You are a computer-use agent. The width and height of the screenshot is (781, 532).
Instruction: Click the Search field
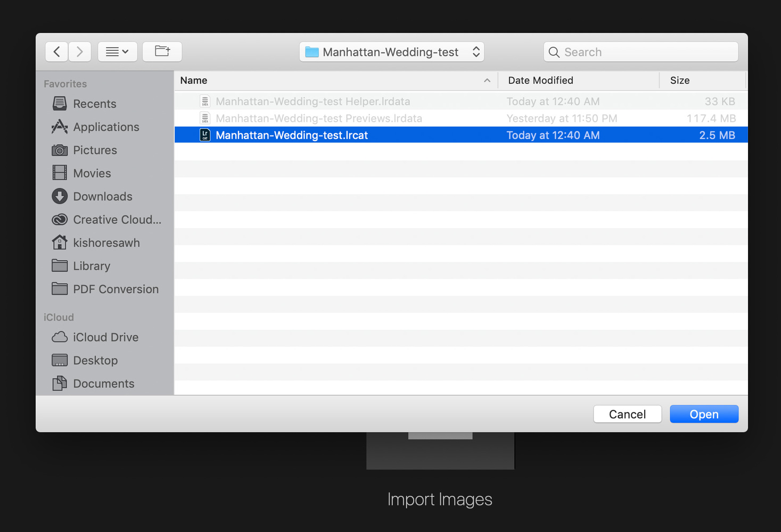pos(641,52)
